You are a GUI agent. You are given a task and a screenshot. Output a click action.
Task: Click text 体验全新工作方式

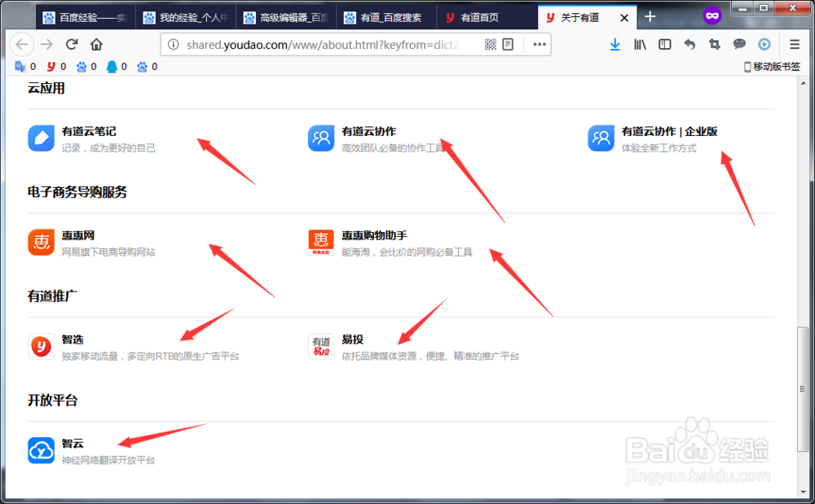(659, 148)
